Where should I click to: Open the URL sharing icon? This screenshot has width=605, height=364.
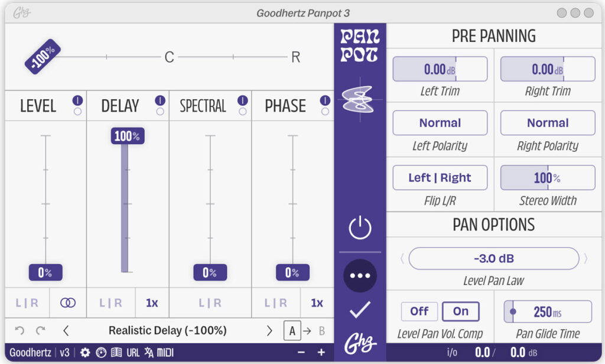[x=133, y=353]
